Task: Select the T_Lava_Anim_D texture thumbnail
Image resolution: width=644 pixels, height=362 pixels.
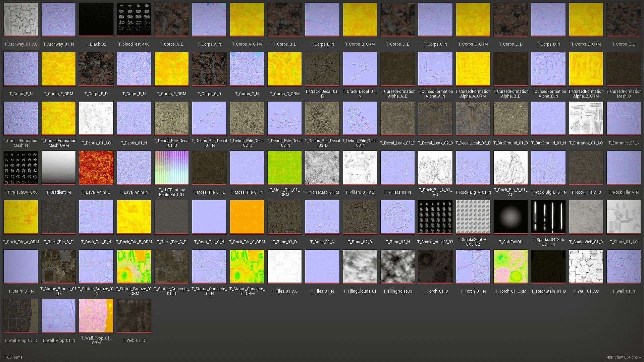Action: [x=96, y=168]
